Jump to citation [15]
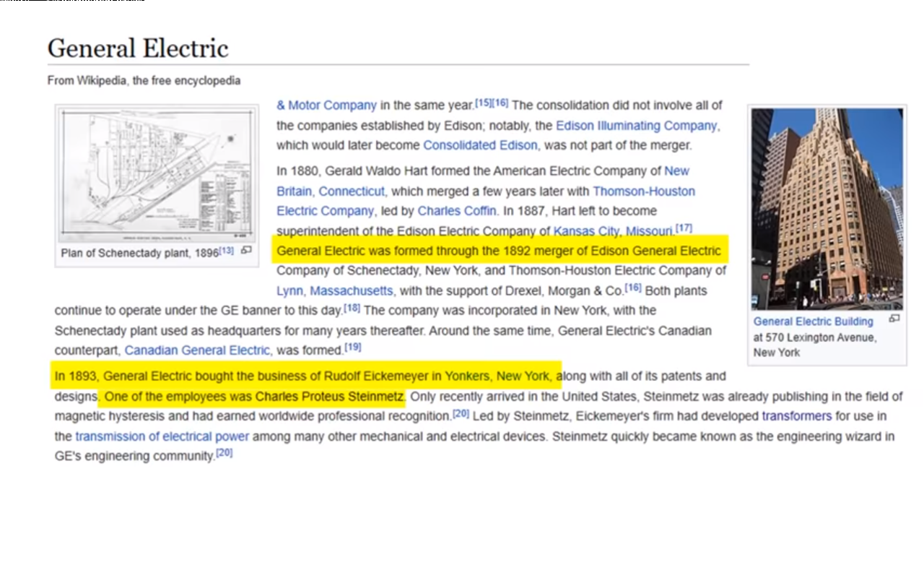This screenshot has height=578, width=924. point(483,103)
